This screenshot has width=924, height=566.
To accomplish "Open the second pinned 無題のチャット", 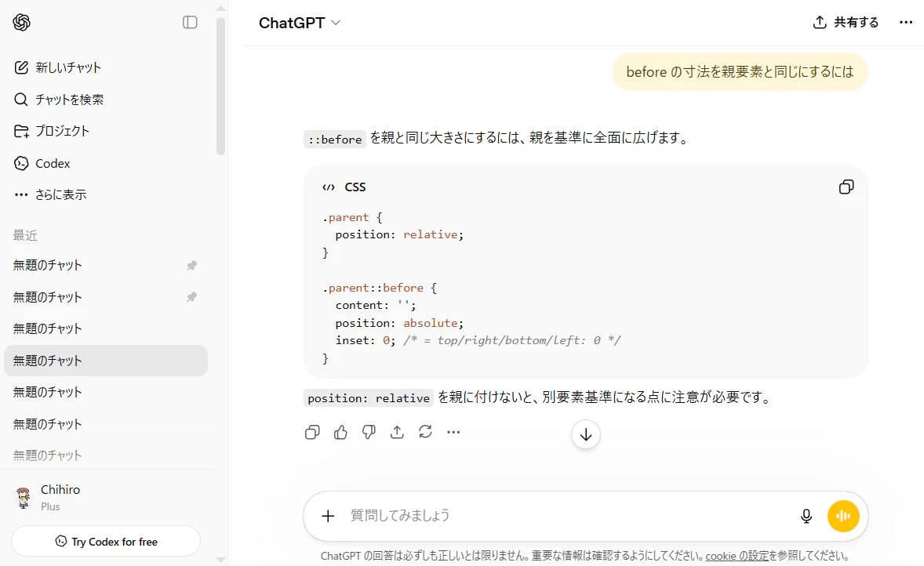I will (106, 297).
